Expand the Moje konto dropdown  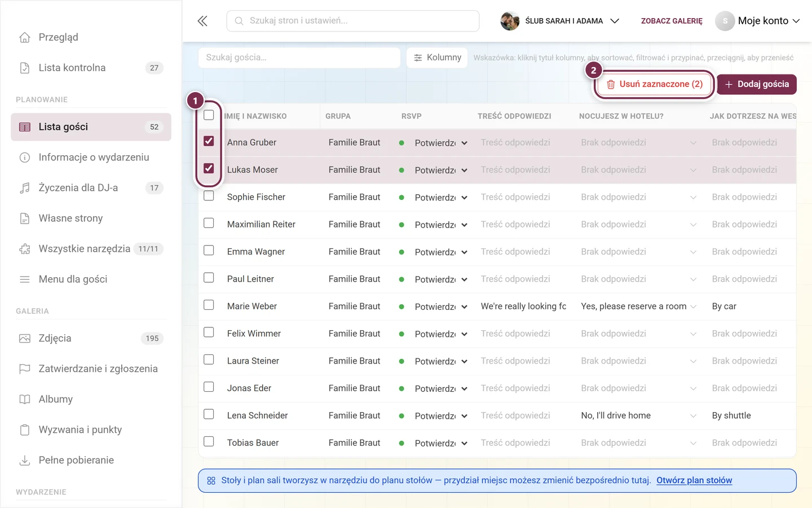click(758, 21)
